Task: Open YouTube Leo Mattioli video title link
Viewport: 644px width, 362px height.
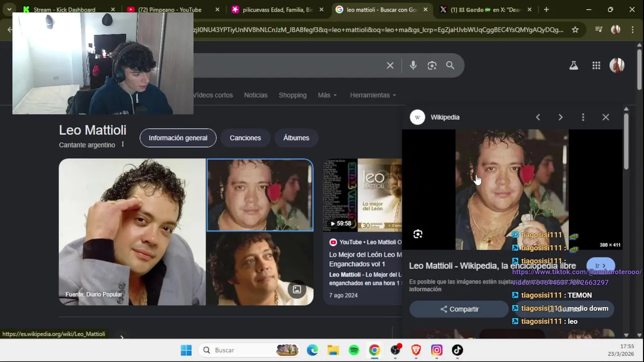Action: 365,259
